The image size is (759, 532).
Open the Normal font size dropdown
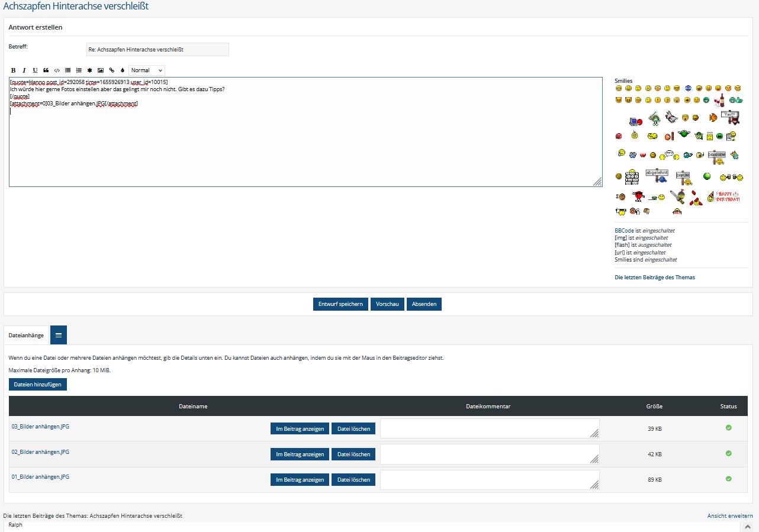coord(146,70)
